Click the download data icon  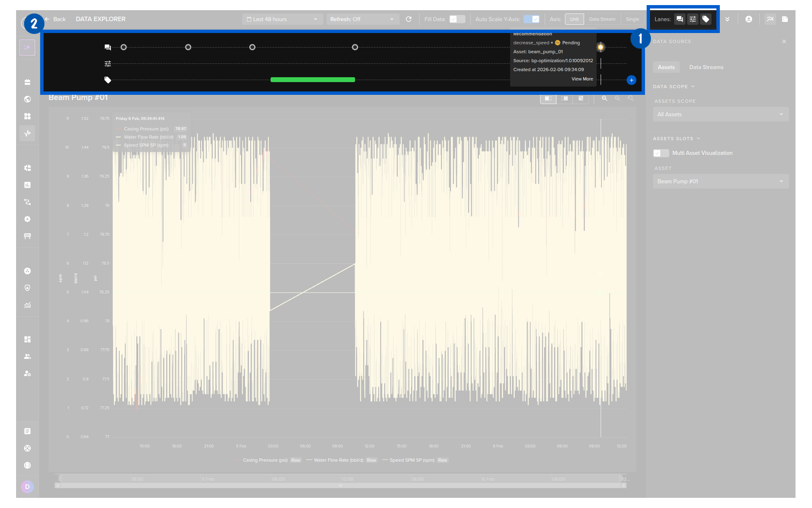click(749, 19)
